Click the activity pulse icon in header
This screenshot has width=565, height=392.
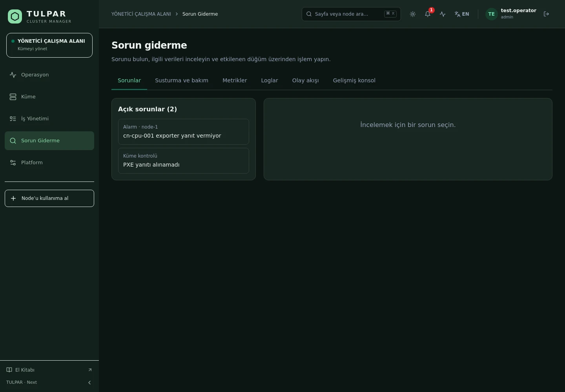[443, 14]
